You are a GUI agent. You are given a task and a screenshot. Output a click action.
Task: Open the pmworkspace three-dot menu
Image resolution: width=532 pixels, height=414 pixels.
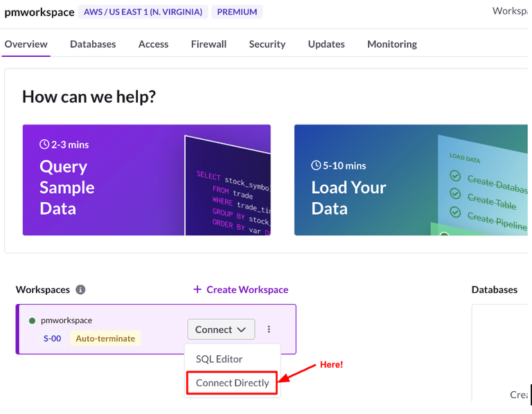(x=269, y=330)
